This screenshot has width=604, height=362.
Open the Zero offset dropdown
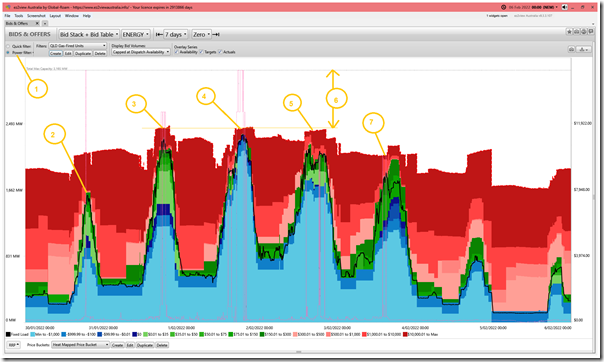tap(201, 34)
